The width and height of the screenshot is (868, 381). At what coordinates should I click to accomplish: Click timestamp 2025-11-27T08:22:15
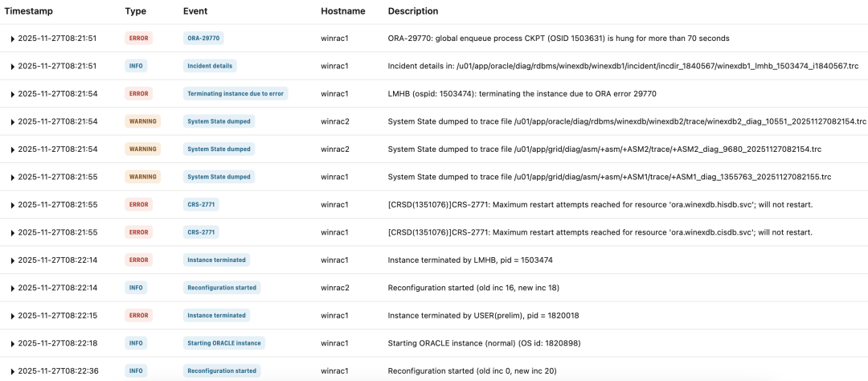58,316
